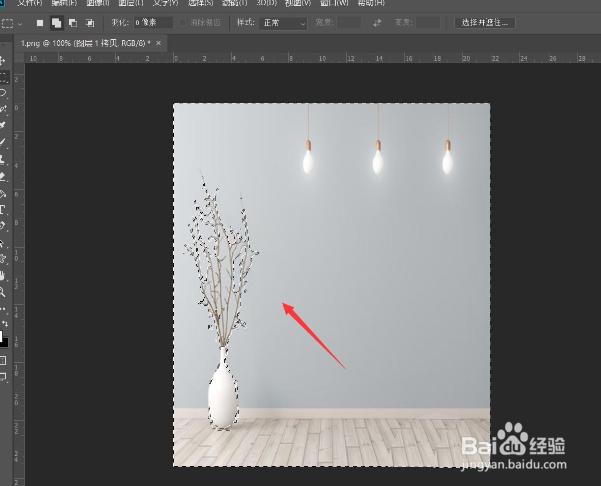The width and height of the screenshot is (601, 486).
Task: Select the Hand tool
Action: (3, 276)
